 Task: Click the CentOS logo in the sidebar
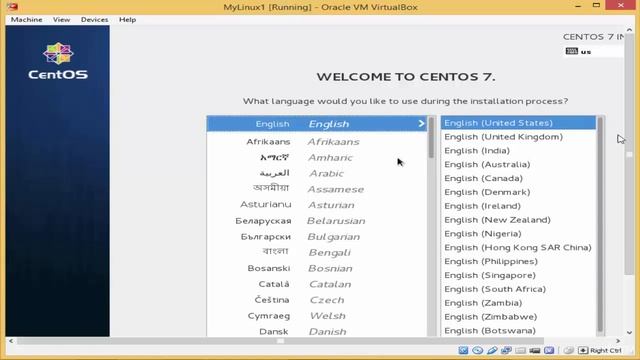[x=58, y=61]
